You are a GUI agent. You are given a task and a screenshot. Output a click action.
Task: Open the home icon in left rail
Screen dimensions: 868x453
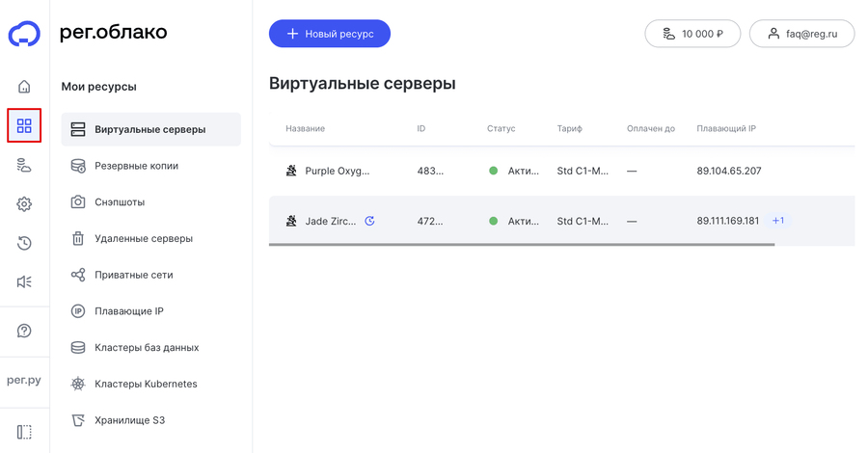tap(24, 87)
